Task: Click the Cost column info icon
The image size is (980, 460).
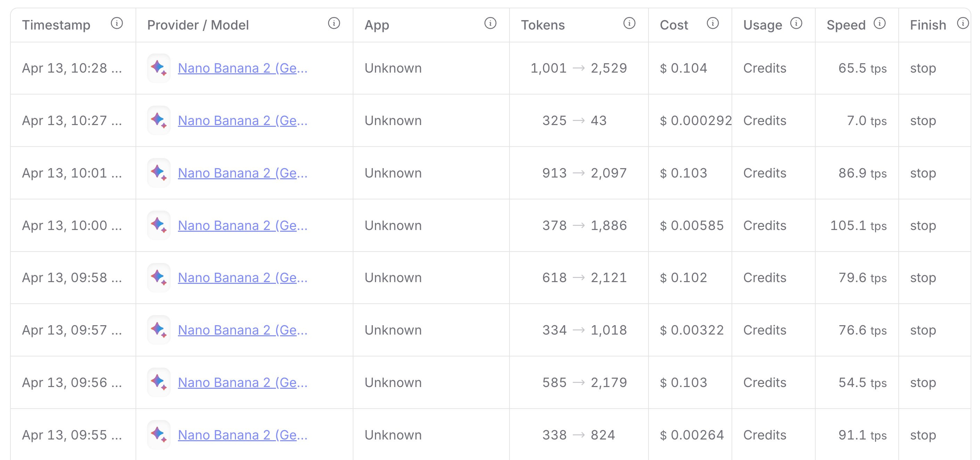Action: tap(712, 24)
